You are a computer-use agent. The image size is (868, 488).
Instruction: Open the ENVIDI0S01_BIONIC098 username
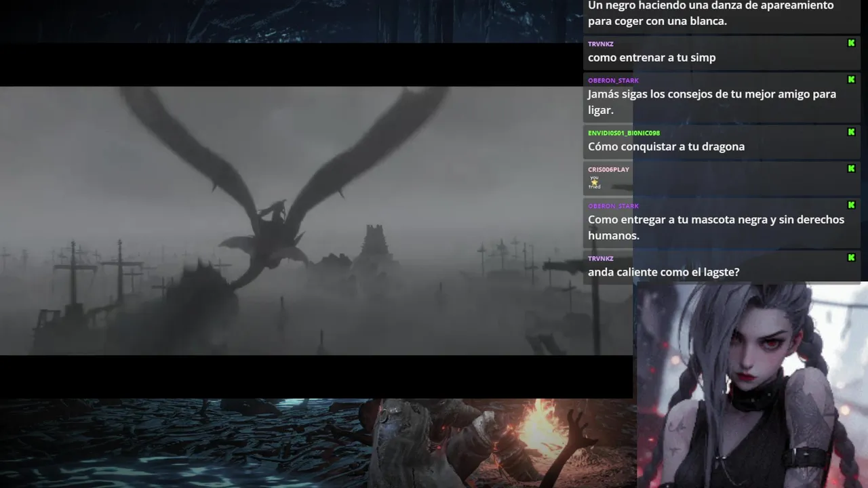[x=624, y=133]
